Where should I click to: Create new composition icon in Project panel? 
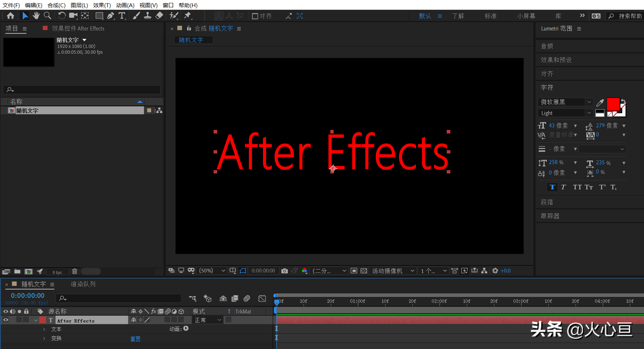29,271
